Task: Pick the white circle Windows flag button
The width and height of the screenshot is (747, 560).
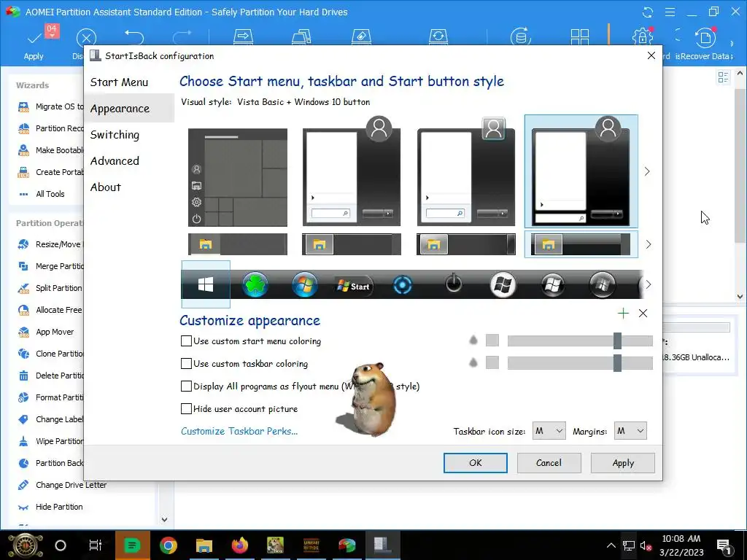Action: tap(503, 285)
